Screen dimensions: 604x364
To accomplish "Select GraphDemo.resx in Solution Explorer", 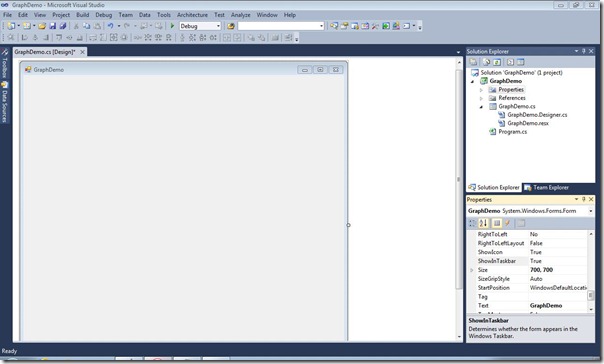I will [528, 123].
